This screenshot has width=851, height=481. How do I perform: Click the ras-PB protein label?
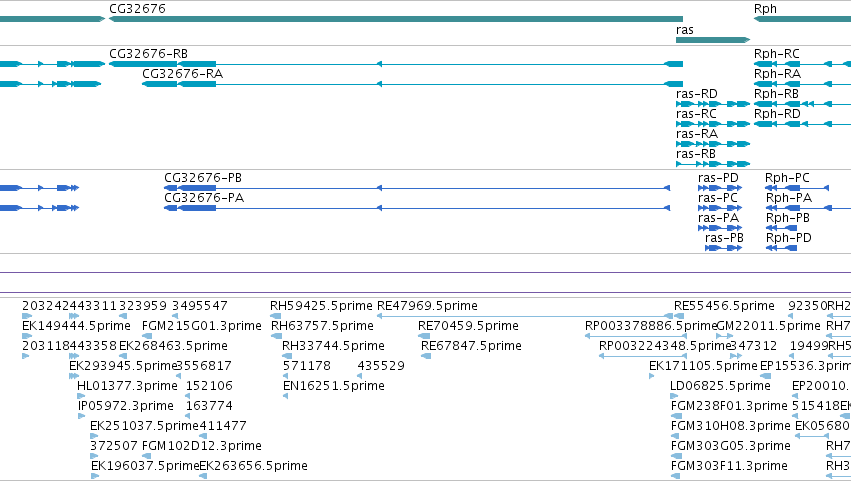pyautogui.click(x=724, y=238)
